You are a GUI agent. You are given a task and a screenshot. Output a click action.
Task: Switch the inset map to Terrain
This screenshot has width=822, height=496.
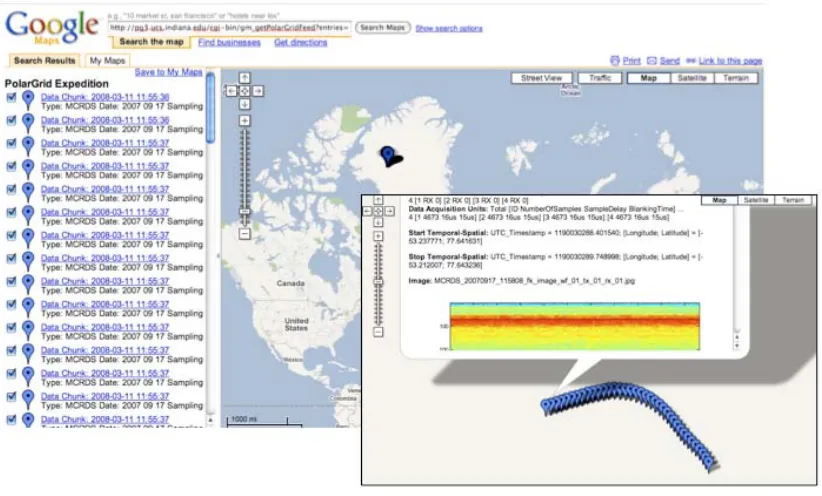point(793,200)
